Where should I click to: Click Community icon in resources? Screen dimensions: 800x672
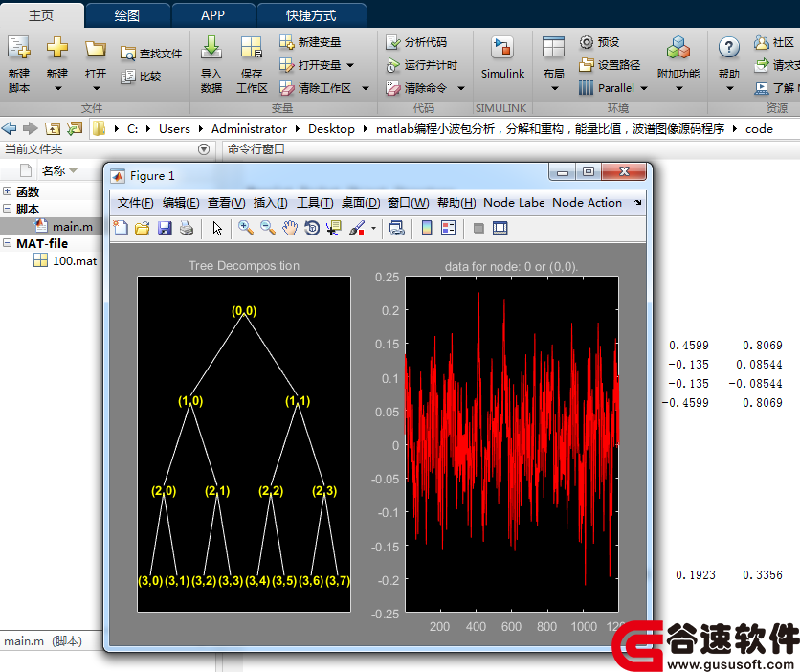[x=762, y=42]
